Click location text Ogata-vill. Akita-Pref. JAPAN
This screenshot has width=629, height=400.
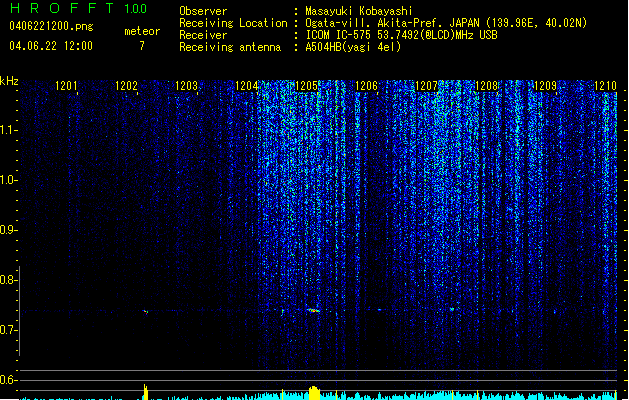[x=392, y=23]
